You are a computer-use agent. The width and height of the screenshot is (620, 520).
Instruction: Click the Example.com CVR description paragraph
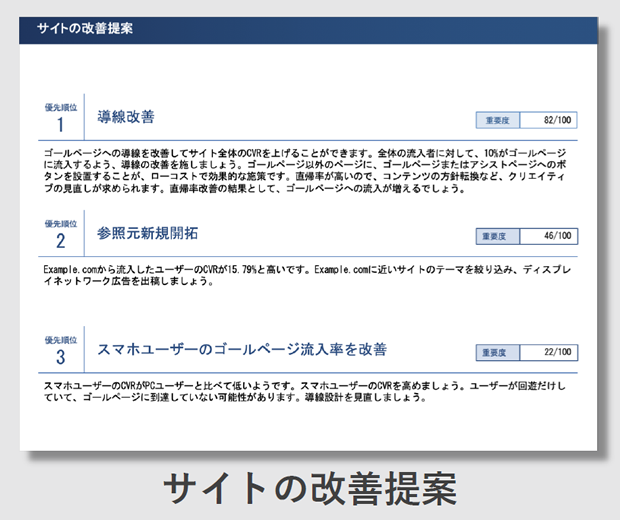click(x=297, y=275)
